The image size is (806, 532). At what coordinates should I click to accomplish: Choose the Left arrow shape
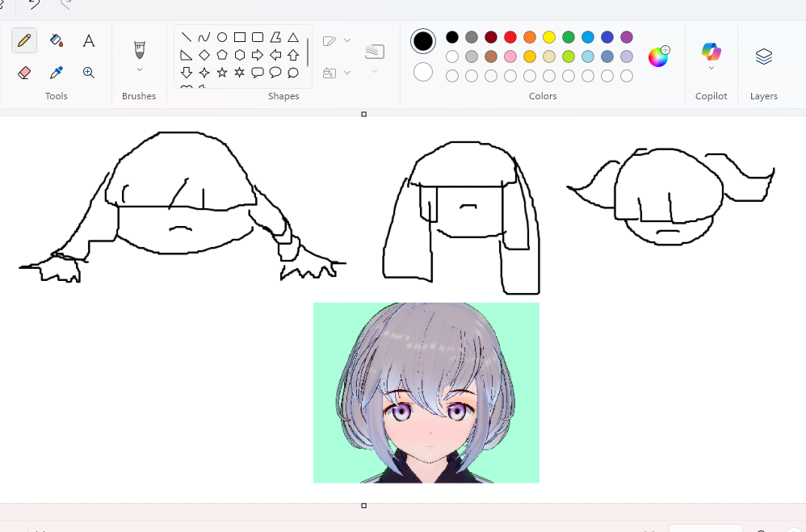click(275, 55)
